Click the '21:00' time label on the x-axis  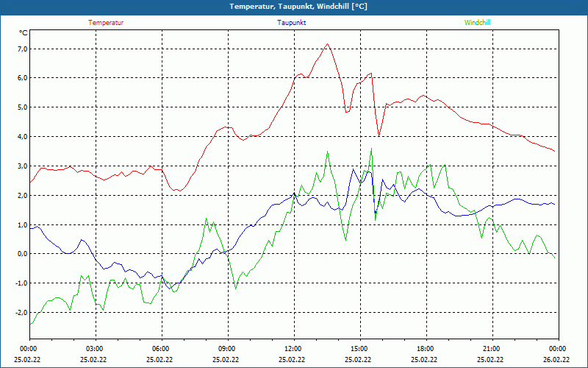pos(492,348)
